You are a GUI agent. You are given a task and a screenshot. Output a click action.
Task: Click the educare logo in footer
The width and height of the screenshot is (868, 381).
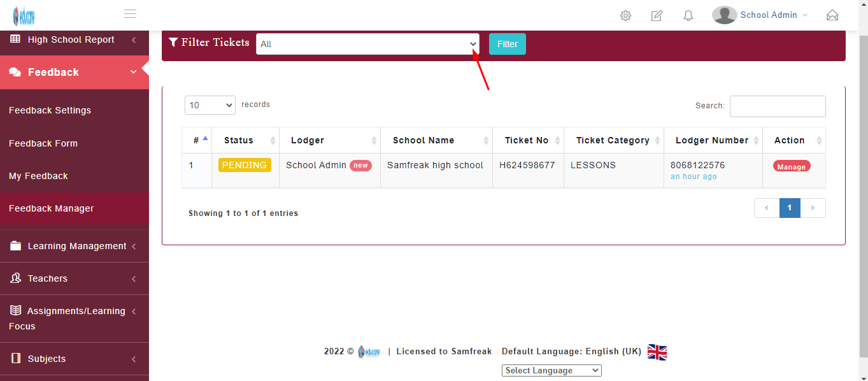pos(369,352)
